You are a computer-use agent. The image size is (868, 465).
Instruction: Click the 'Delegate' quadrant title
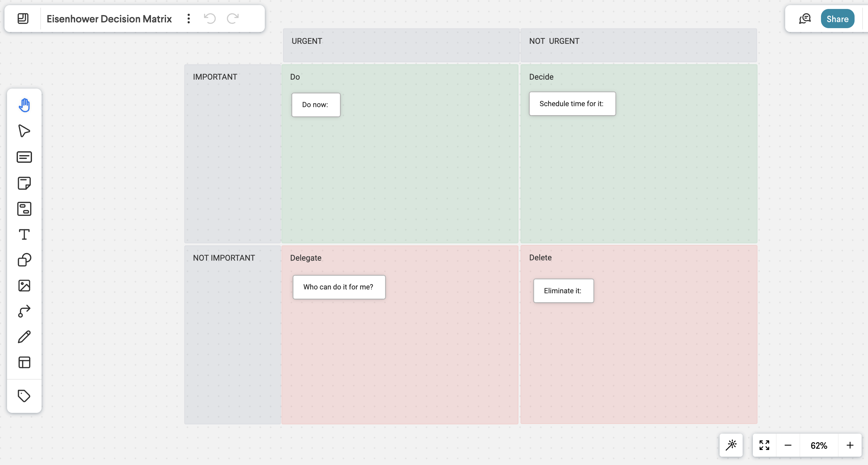click(x=306, y=258)
